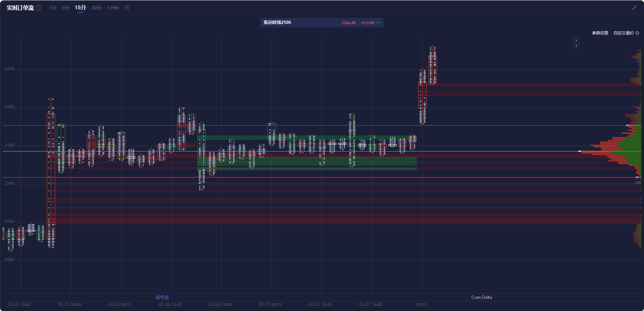
Task: Click the 03-27 09:15 time label
Action: pyautogui.click(x=270, y=305)
